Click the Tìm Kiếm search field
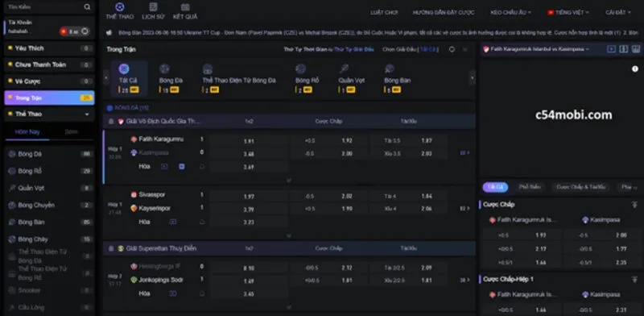The width and height of the screenshot is (644, 316). tap(43, 7)
